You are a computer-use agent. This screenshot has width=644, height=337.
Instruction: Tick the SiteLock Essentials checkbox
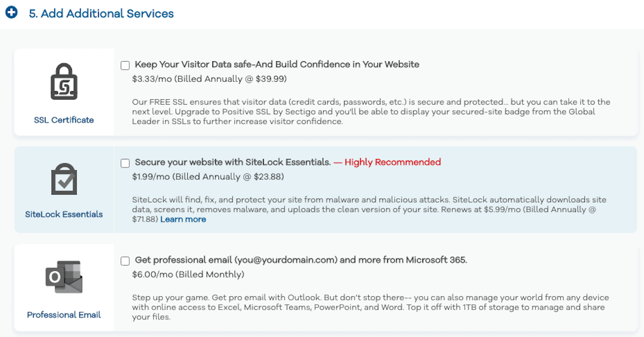click(125, 163)
